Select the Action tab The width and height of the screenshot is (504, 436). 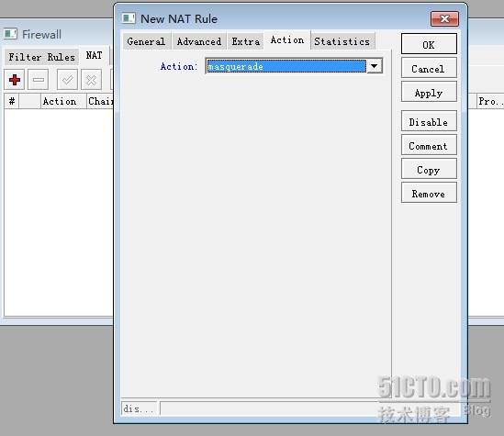pos(287,39)
